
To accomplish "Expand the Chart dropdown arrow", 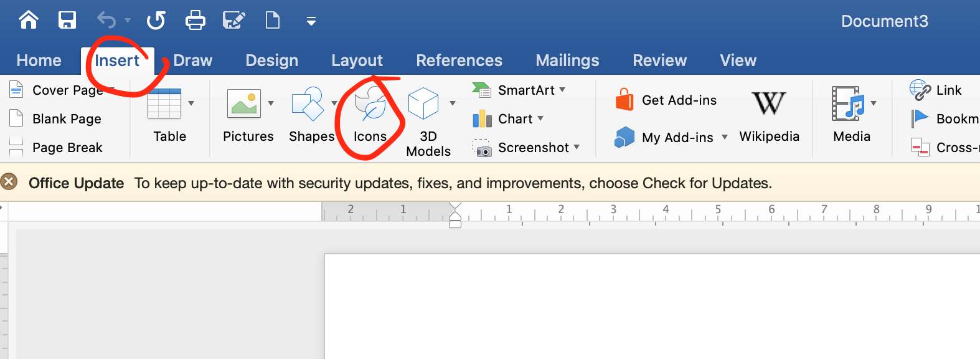I will [540, 118].
